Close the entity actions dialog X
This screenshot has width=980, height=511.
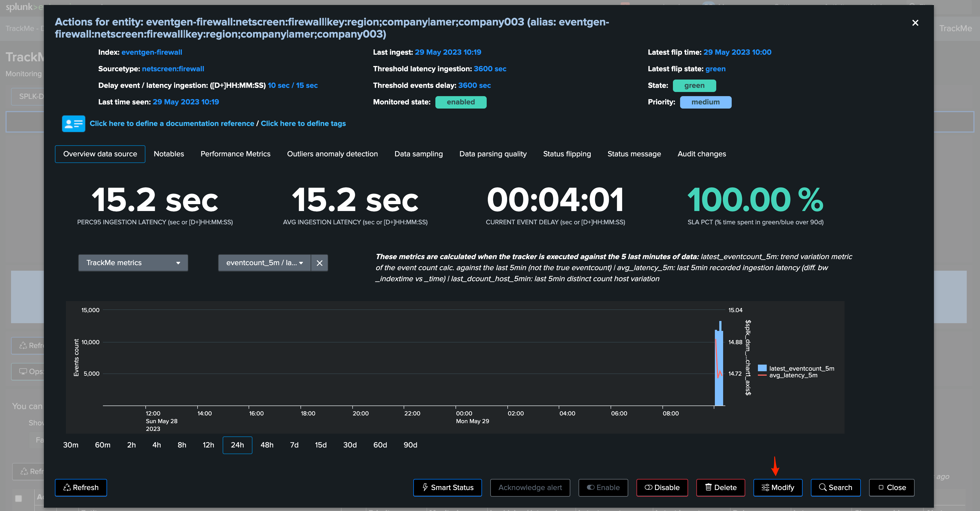pyautogui.click(x=915, y=23)
